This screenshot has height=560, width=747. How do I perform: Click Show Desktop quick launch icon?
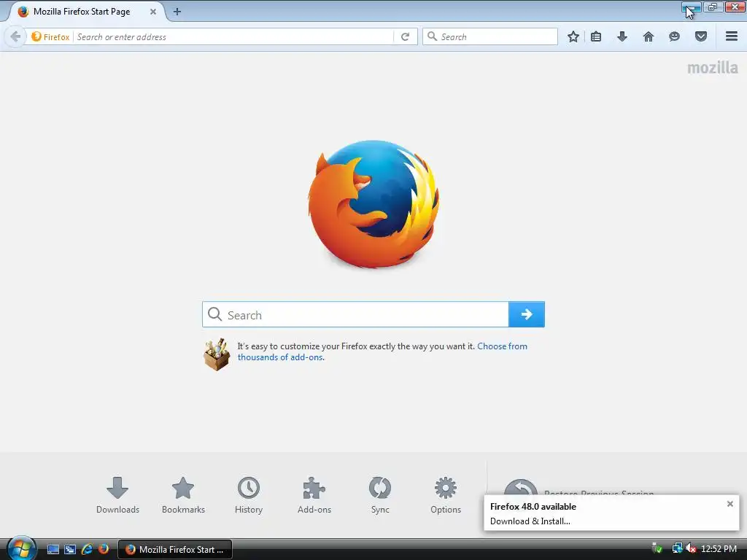click(53, 550)
